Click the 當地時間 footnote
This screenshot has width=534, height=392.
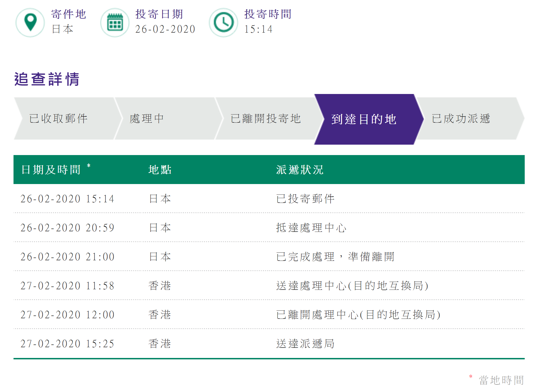tap(501, 380)
